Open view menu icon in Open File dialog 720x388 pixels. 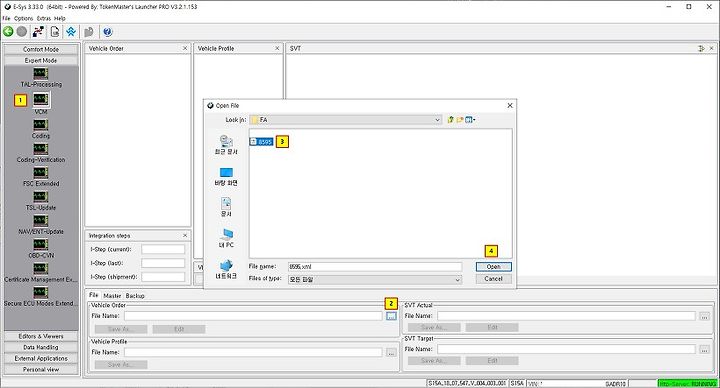point(470,119)
